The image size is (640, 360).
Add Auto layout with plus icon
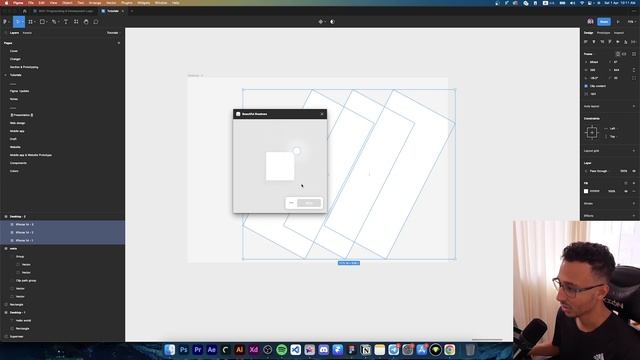click(x=634, y=106)
